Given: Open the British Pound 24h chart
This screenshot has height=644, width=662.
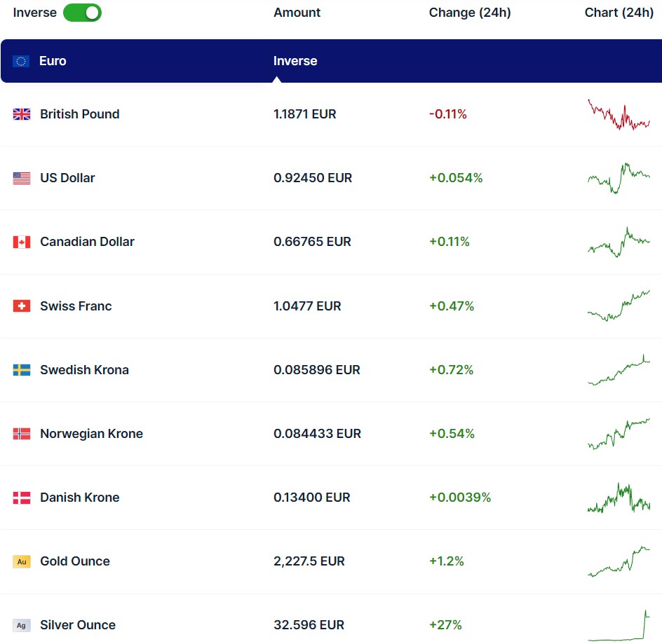Looking at the screenshot, I should pyautogui.click(x=619, y=115).
